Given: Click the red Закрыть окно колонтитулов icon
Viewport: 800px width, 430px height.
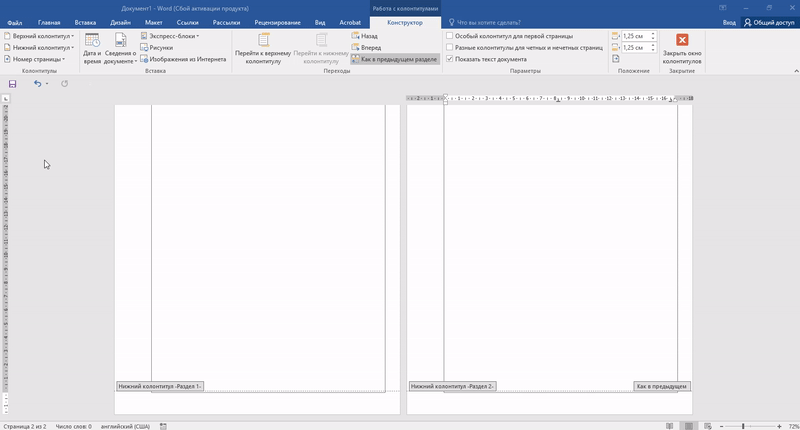Looking at the screenshot, I should [x=682, y=41].
